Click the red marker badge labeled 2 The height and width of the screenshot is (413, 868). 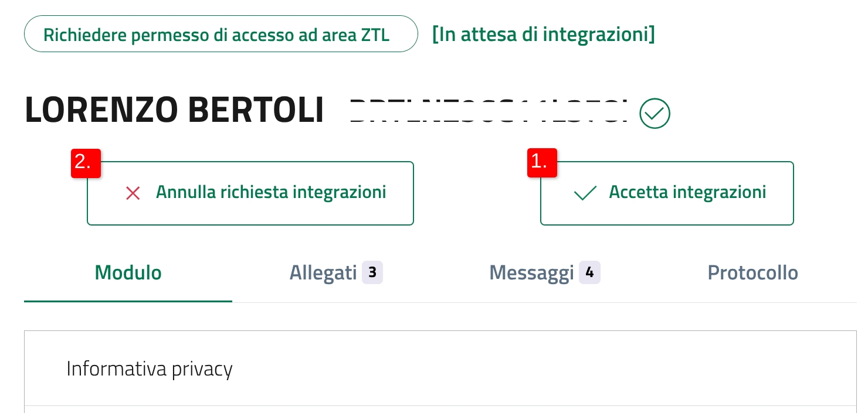[x=86, y=163]
